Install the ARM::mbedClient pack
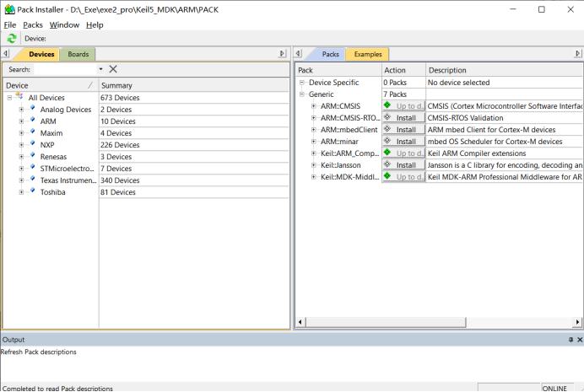584x392 pixels. pos(404,130)
